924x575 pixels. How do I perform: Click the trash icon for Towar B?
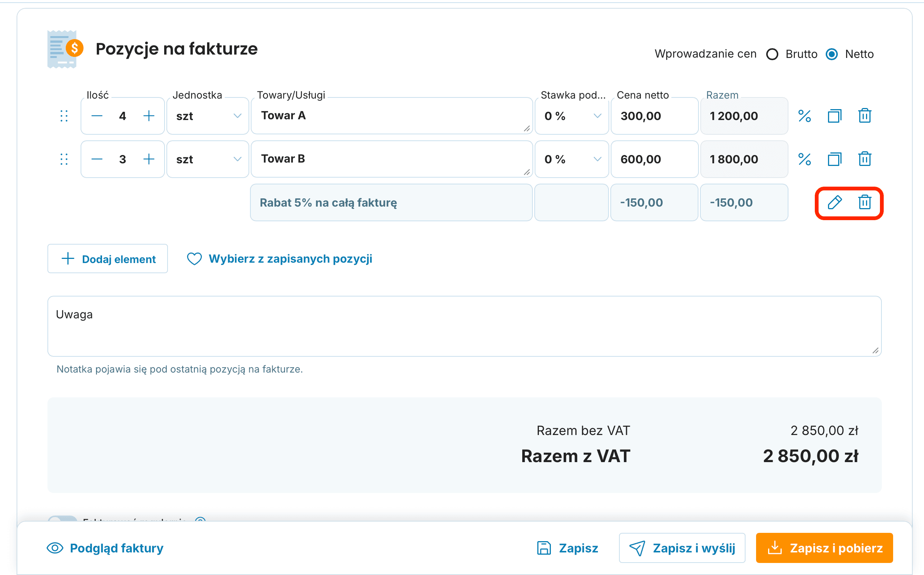tap(864, 159)
